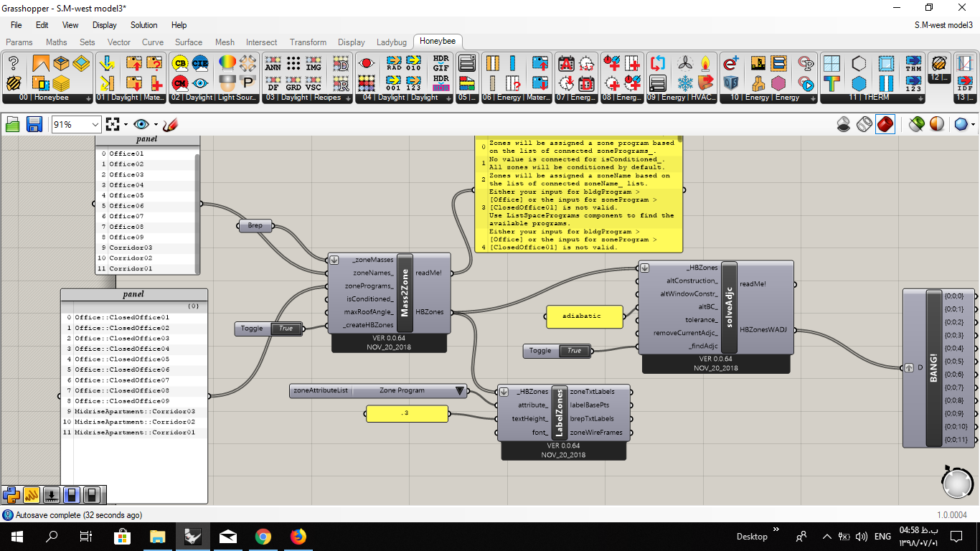The image size is (980, 551).
Task: Switch to wireframe preview mode
Action: click(864, 125)
